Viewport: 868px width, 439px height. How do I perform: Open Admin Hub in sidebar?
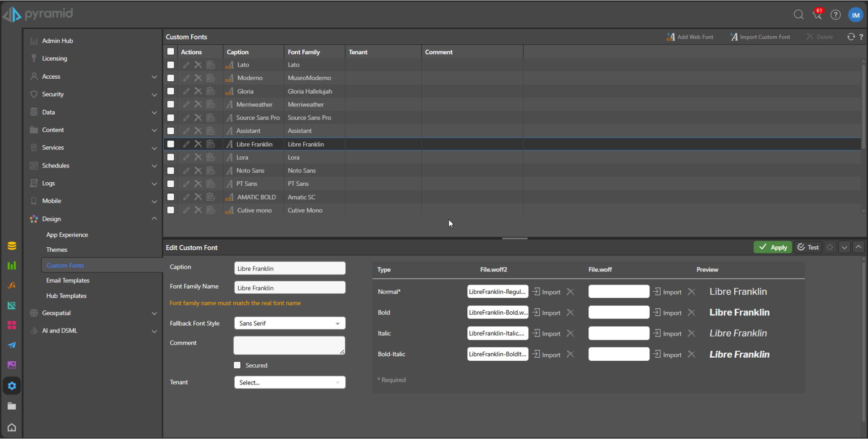point(58,41)
